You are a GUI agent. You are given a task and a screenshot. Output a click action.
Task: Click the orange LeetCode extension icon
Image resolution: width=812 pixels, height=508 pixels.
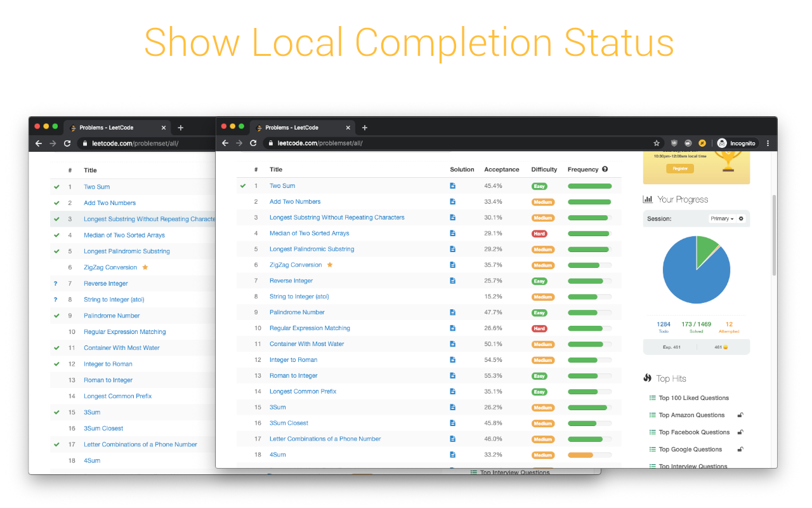702,144
